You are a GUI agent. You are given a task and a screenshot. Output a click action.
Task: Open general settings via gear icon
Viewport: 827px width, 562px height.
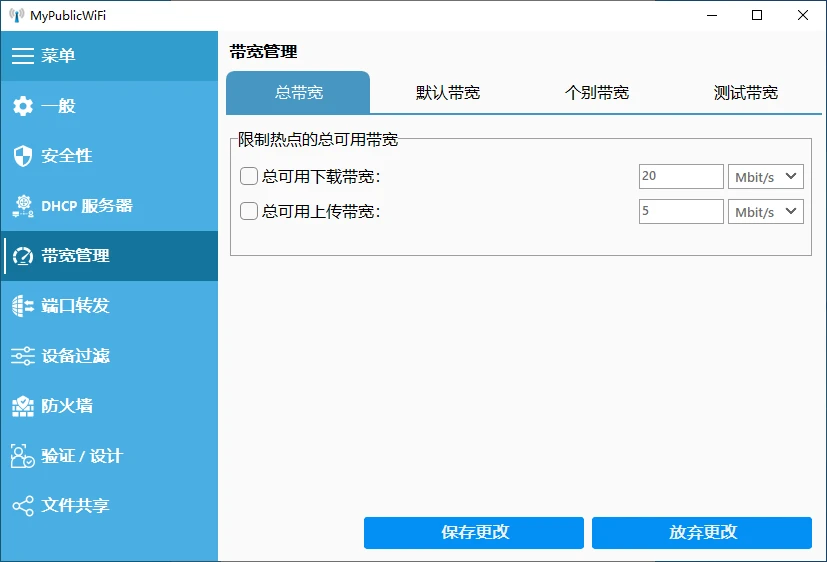click(23, 106)
